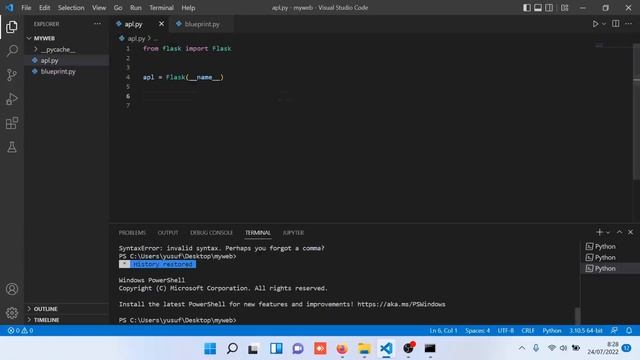Change line ending via CRLF status item
Screen dimensions: 640x360
[x=528, y=331]
